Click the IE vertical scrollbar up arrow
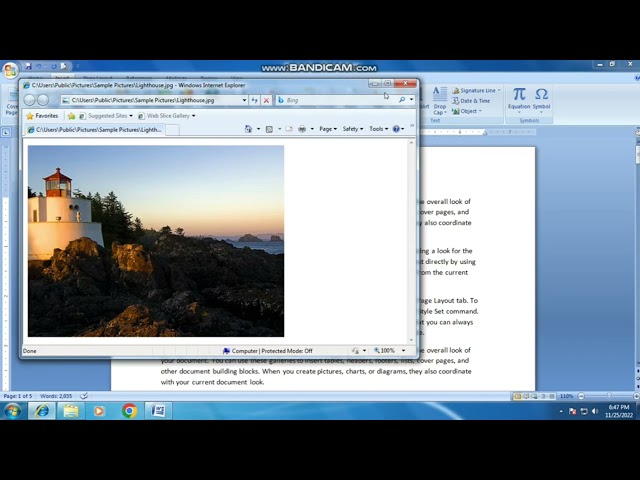The height and width of the screenshot is (480, 640). pyautogui.click(x=411, y=142)
